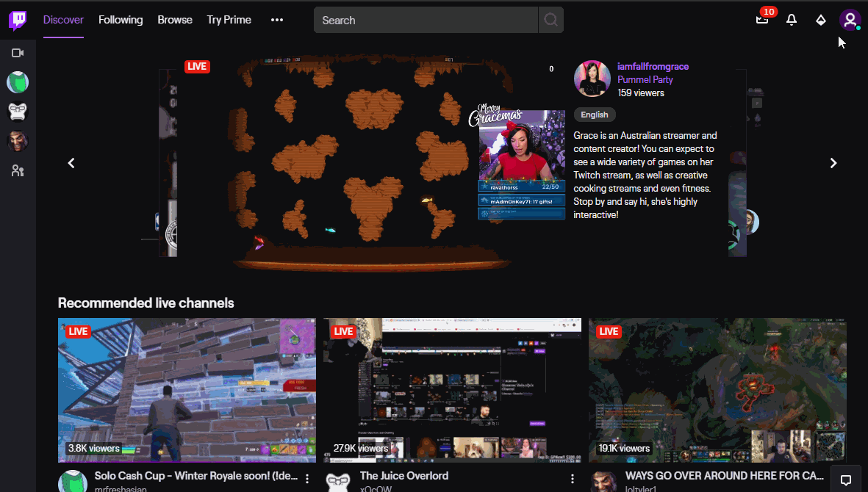Switch to the Following tab

pyautogui.click(x=121, y=20)
